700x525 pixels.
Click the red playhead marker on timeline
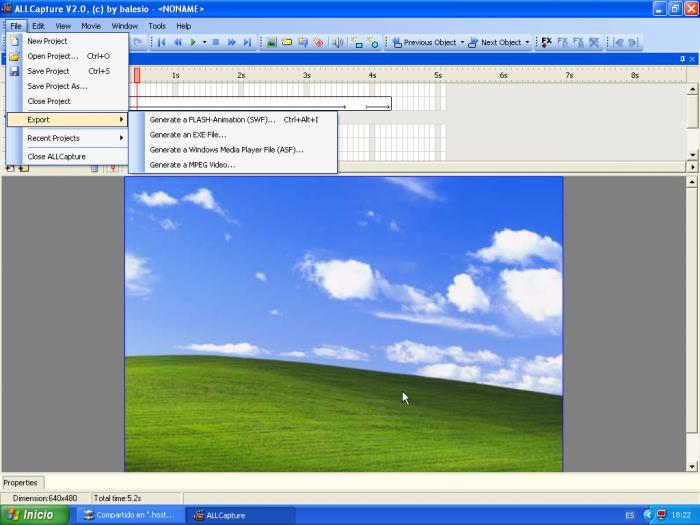tap(137, 75)
